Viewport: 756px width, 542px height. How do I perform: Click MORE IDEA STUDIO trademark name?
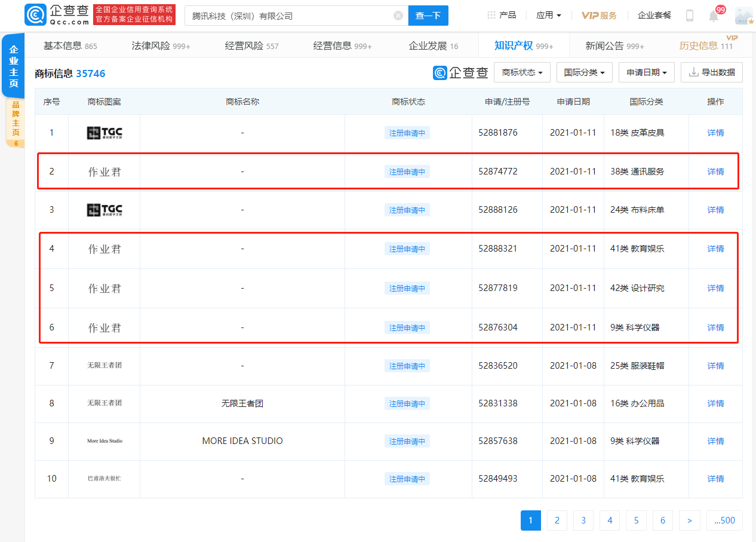point(242,441)
